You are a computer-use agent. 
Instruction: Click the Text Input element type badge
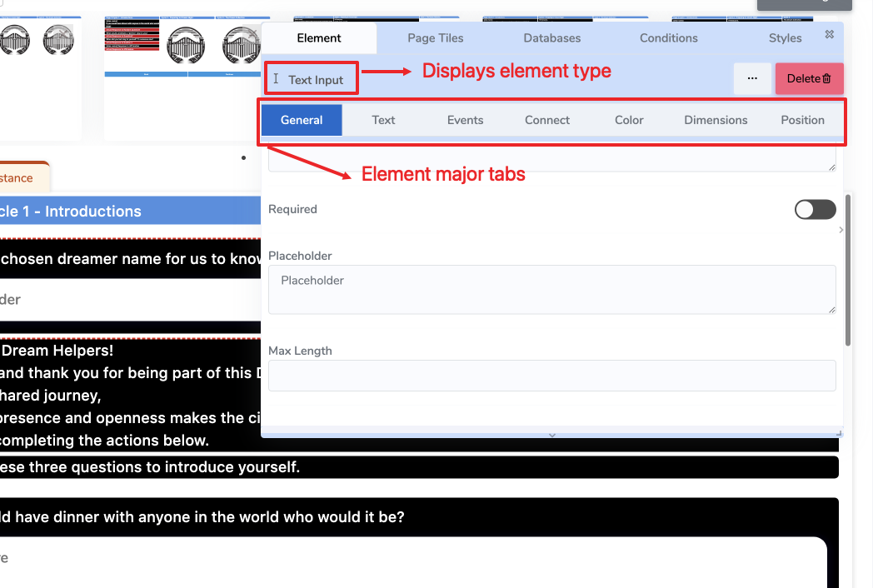pyautogui.click(x=311, y=77)
